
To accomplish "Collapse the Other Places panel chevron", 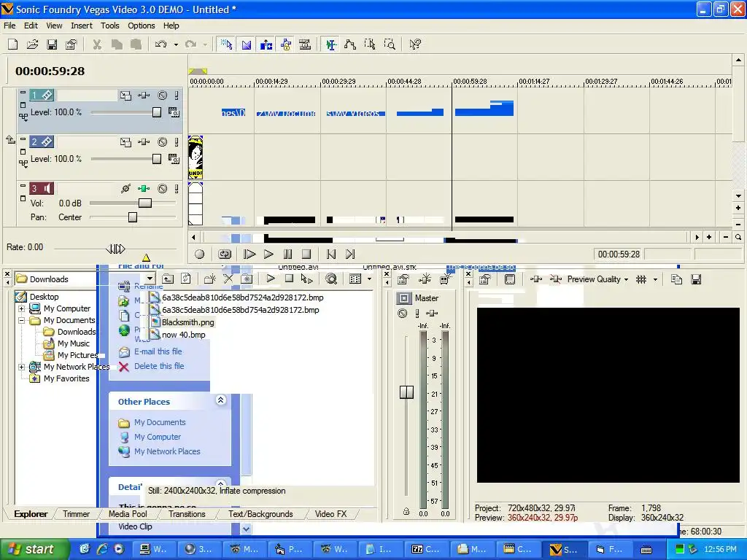I will point(220,400).
